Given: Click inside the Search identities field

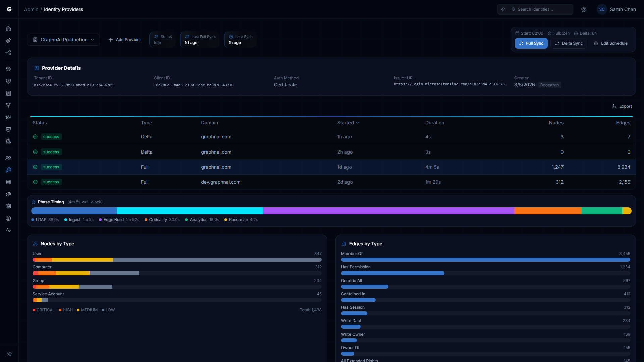Looking at the screenshot, I should point(540,9).
